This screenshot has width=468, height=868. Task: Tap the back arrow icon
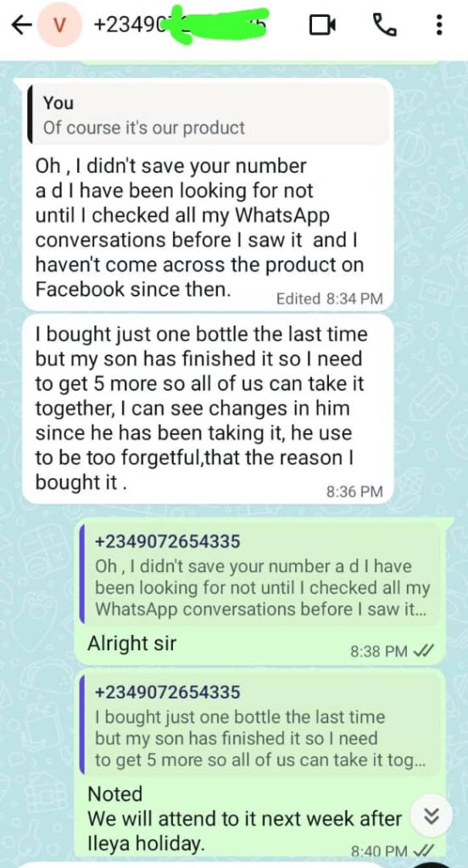tap(20, 25)
